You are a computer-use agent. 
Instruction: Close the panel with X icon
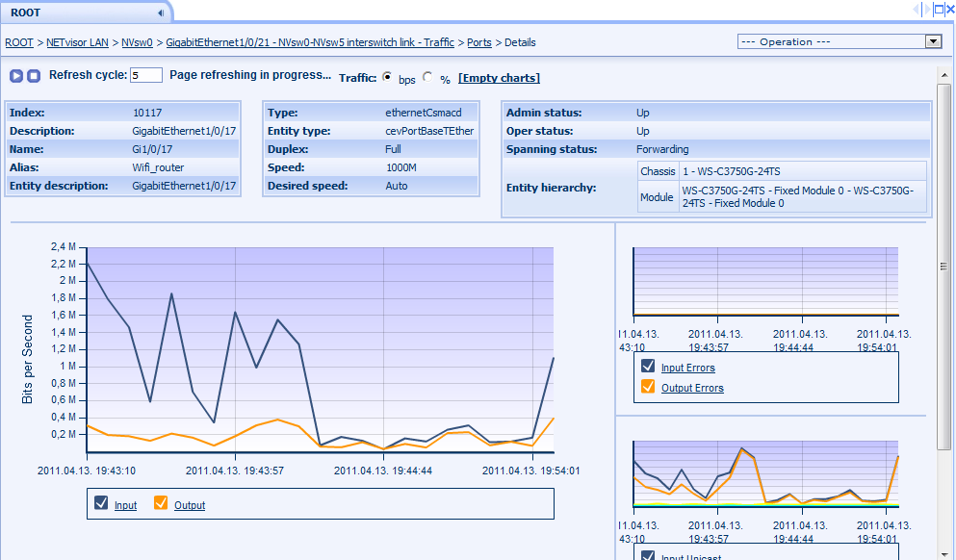pos(950,9)
